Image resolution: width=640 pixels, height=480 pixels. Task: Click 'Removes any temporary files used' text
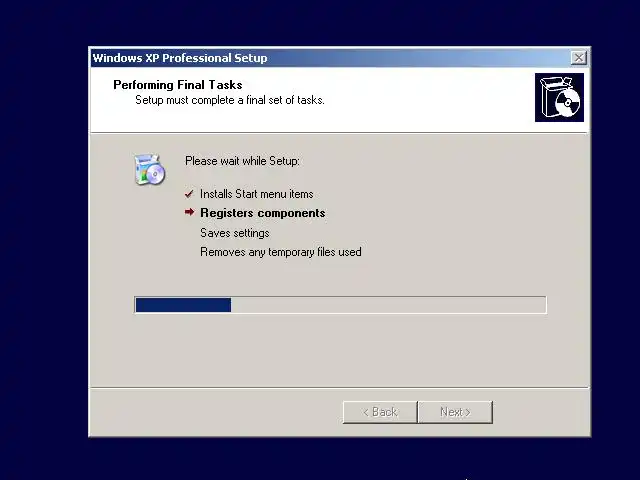pyautogui.click(x=281, y=252)
